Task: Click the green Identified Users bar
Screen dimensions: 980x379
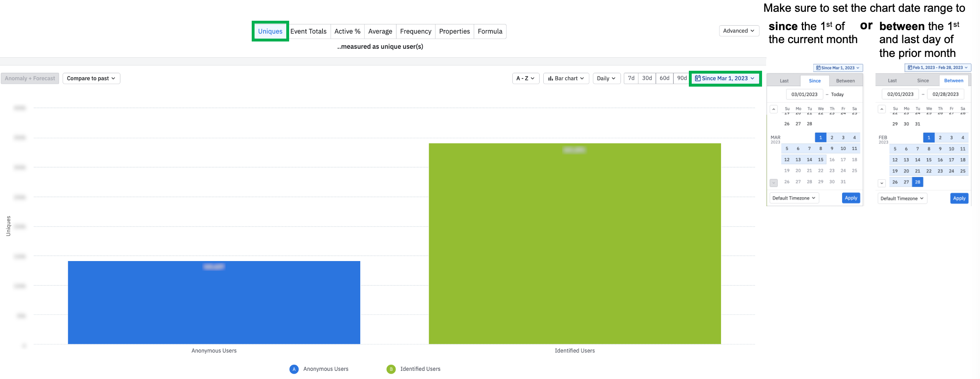Action: [575, 244]
